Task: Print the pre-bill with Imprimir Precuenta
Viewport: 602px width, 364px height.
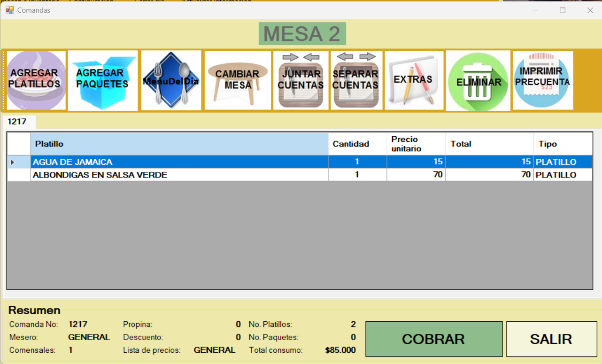Action: (542, 80)
